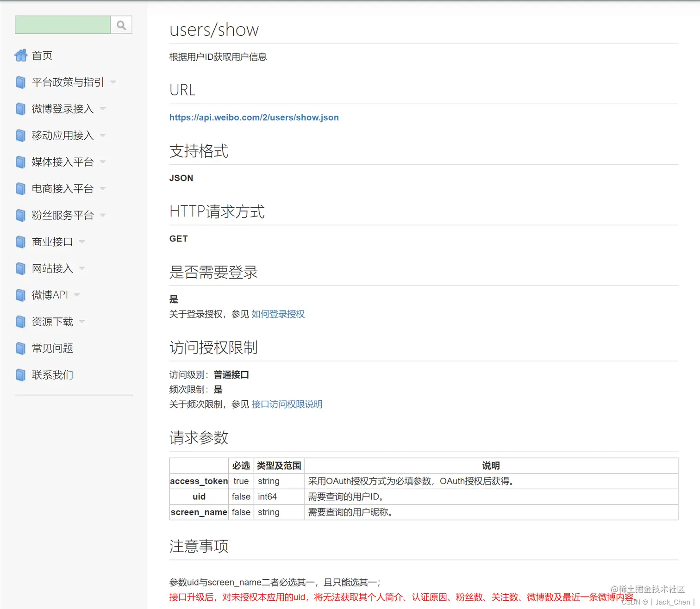Select the access_token row in parameters table
The image size is (700, 609).
199,481
